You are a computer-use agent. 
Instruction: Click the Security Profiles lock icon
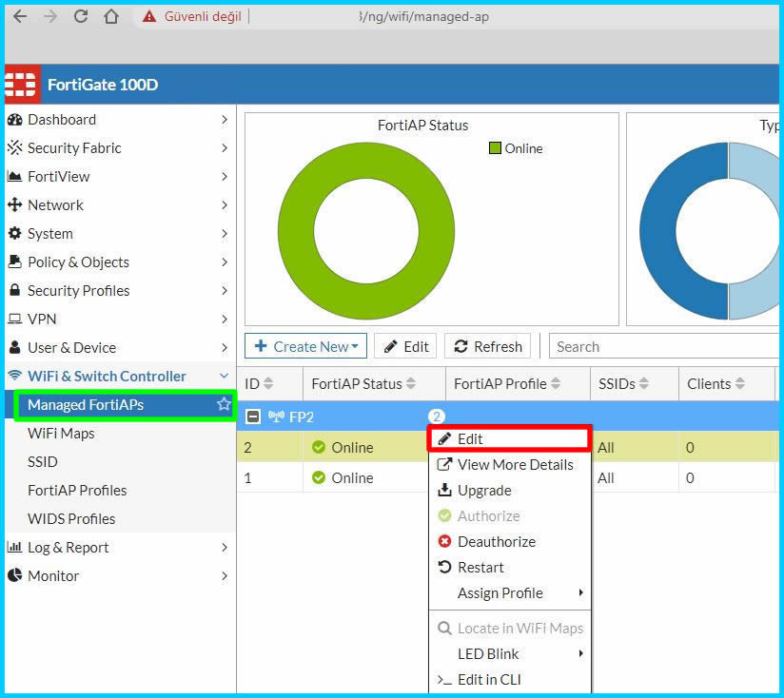(x=15, y=290)
